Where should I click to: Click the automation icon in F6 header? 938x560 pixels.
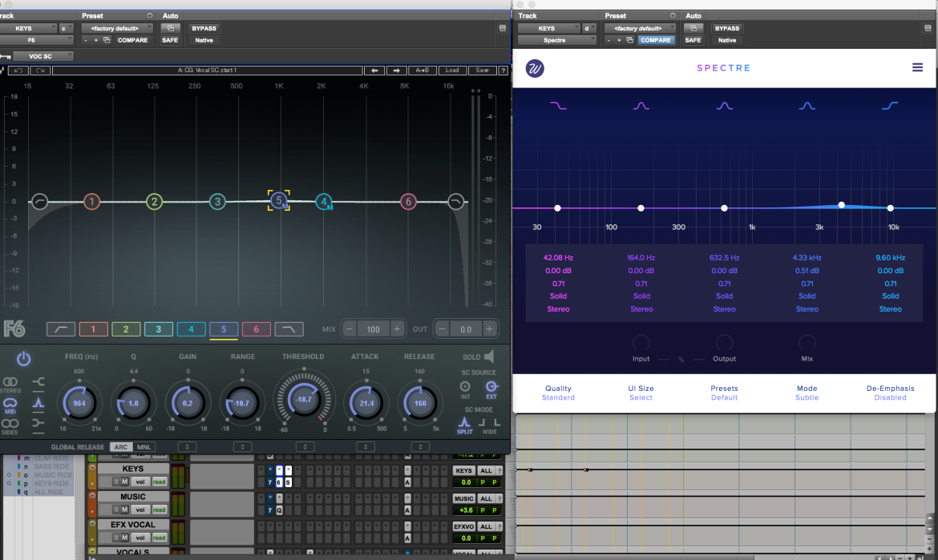pyautogui.click(x=171, y=28)
